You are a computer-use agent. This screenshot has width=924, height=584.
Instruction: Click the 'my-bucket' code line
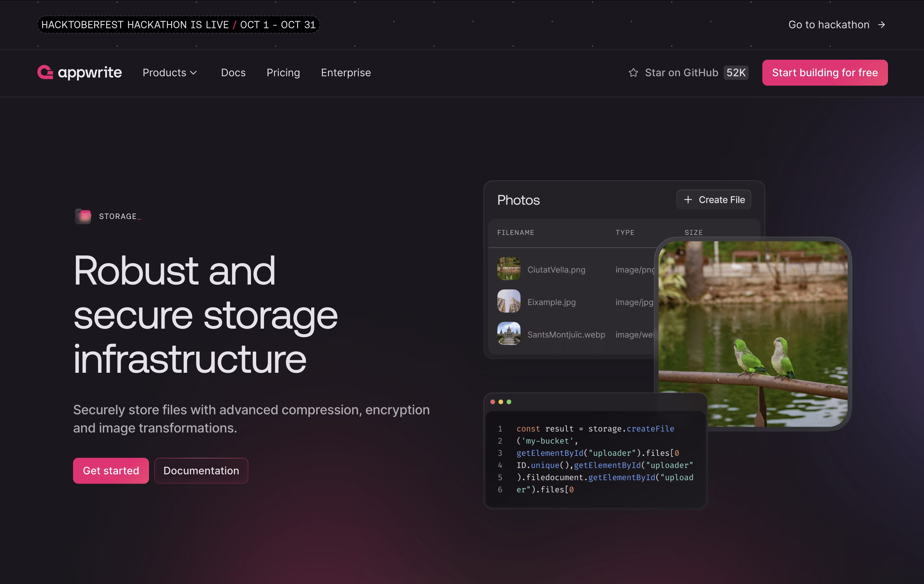tap(547, 441)
